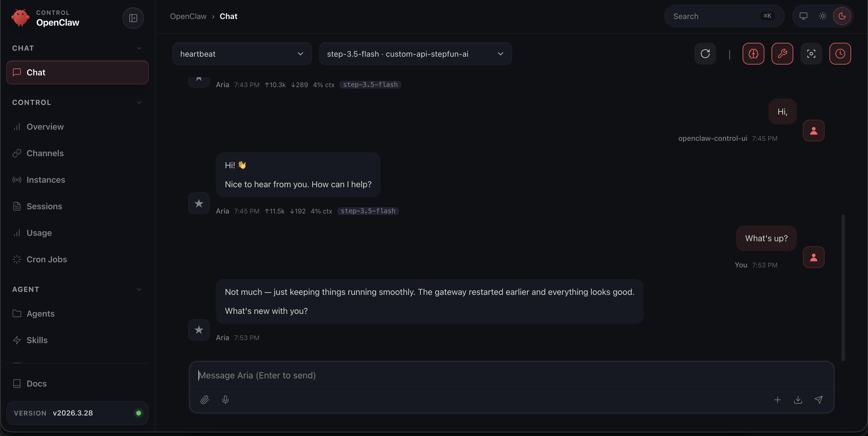Image resolution: width=868 pixels, height=436 pixels.
Task: Click the microphone voice input icon
Action: (225, 400)
